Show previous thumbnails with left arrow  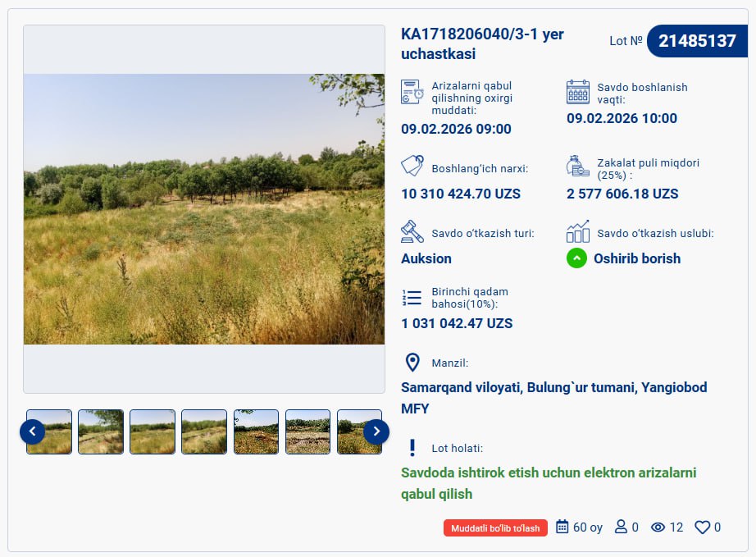coord(33,431)
